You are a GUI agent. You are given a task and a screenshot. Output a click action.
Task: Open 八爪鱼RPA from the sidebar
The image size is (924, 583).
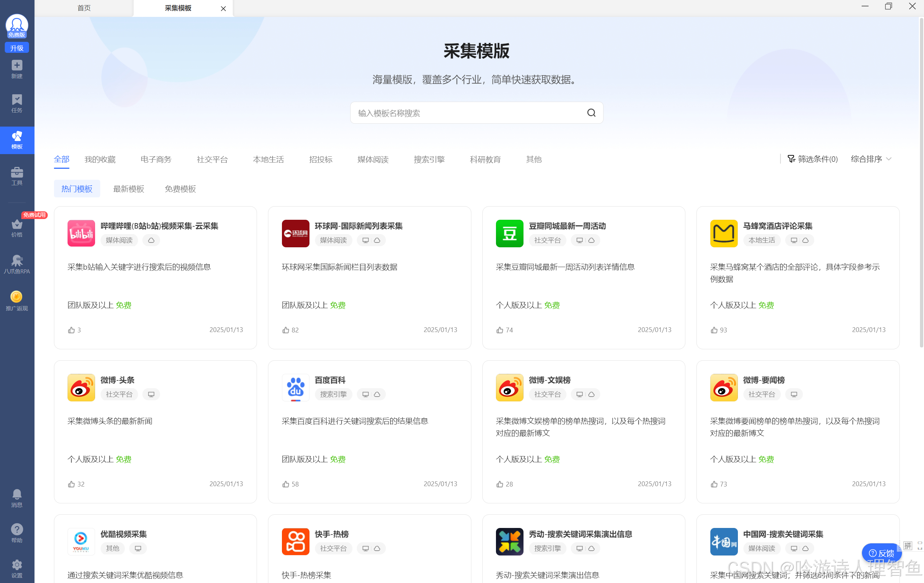(x=17, y=261)
